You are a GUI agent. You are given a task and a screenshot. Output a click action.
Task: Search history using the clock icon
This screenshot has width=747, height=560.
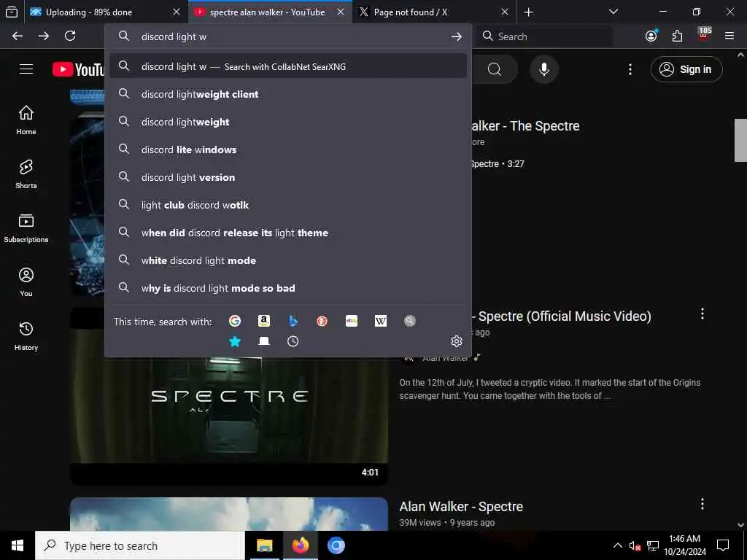293,341
